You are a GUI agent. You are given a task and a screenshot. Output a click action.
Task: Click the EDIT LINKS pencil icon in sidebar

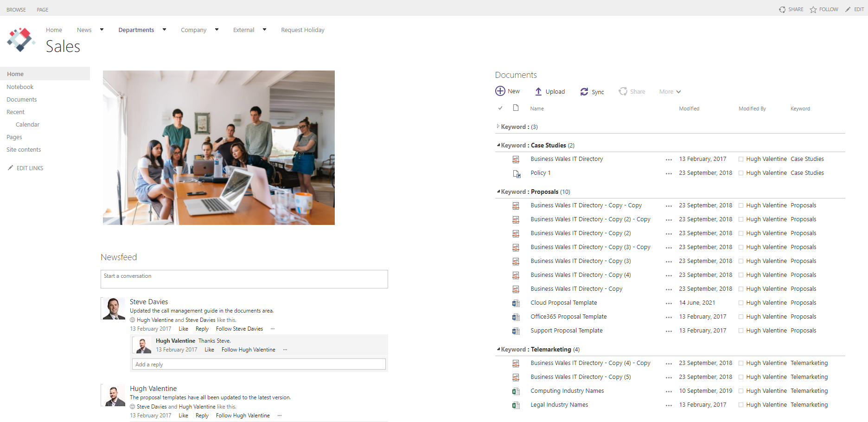[11, 168]
